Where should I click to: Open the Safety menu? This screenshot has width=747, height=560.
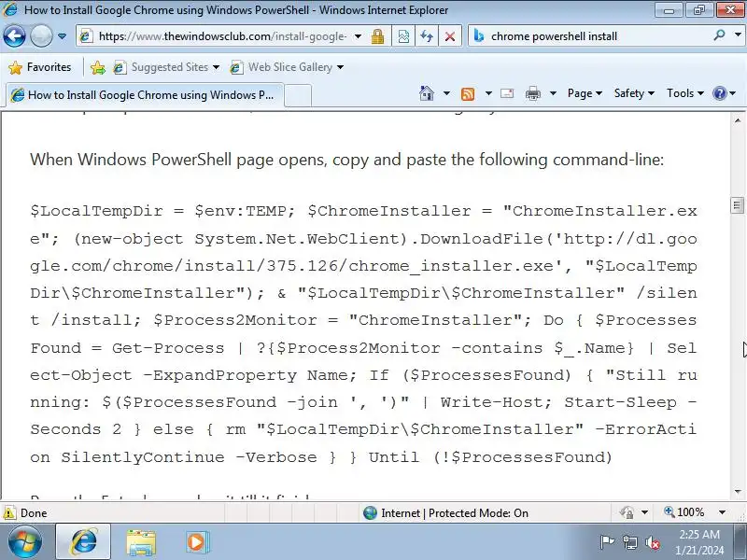tap(634, 93)
